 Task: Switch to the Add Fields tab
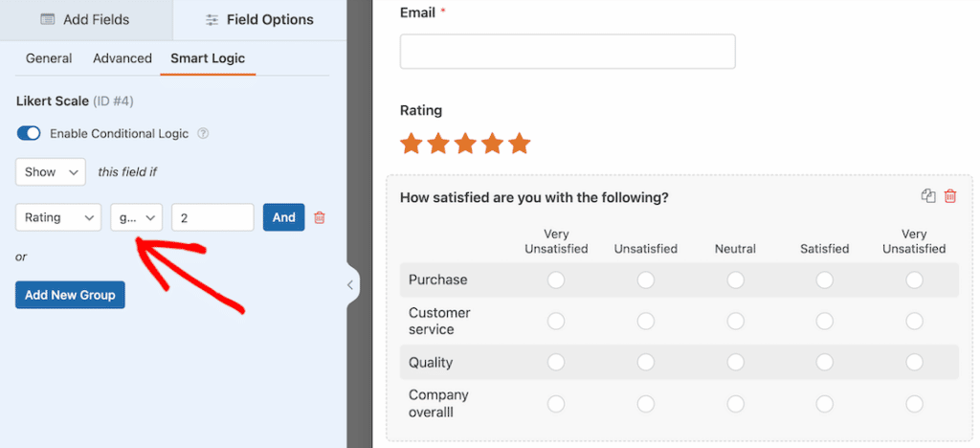[86, 19]
